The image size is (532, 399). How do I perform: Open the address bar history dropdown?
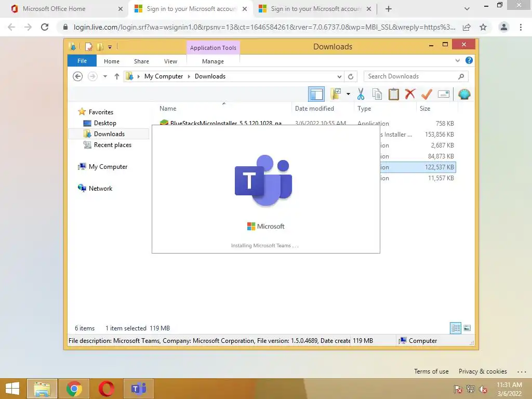(339, 77)
